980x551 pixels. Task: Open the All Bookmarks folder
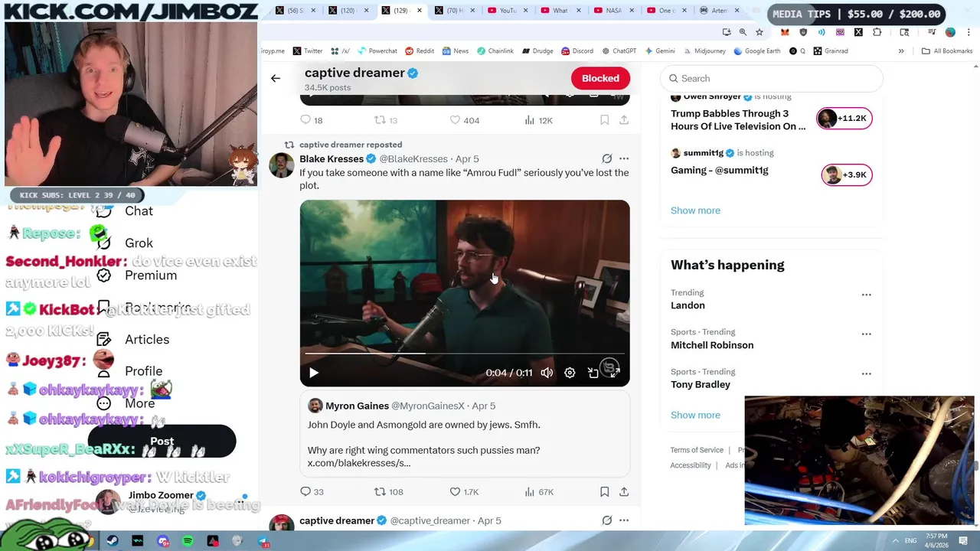point(947,51)
